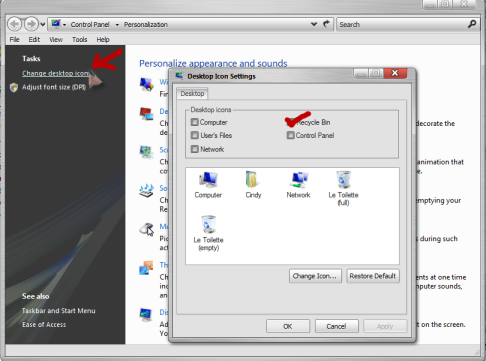Image resolution: width=486 pixels, height=361 pixels.
Task: Toggle the Recycle Bin checkbox
Action: (291, 122)
